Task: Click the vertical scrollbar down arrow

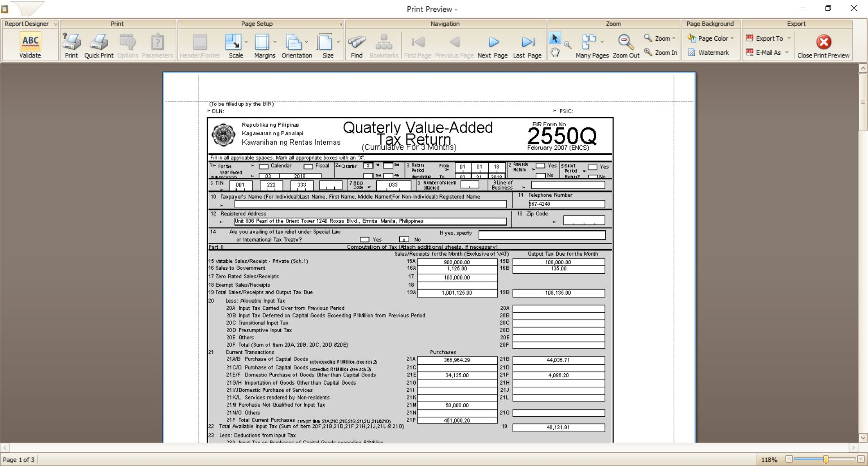Action: (x=863, y=438)
